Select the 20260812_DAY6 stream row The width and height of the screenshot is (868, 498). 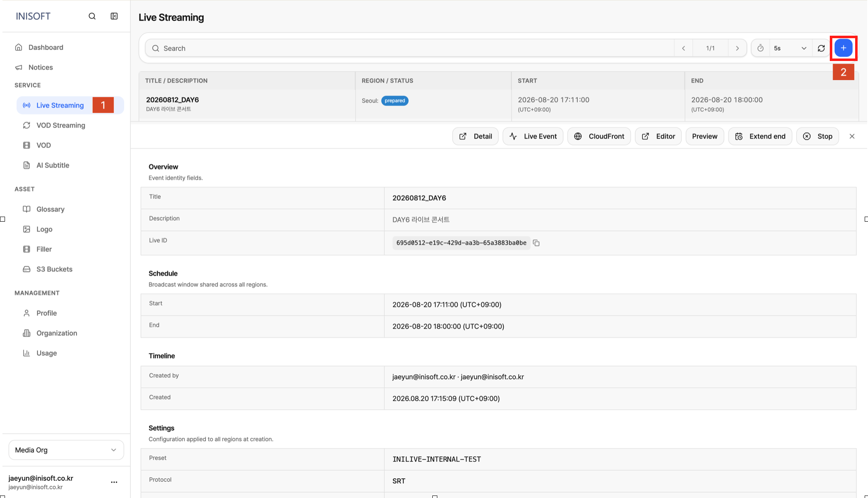pyautogui.click(x=498, y=105)
